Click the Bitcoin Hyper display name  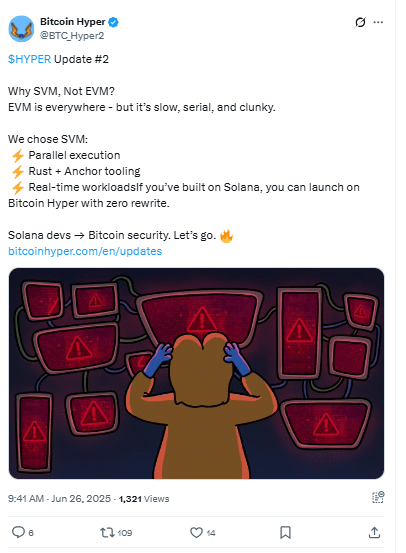(73, 22)
